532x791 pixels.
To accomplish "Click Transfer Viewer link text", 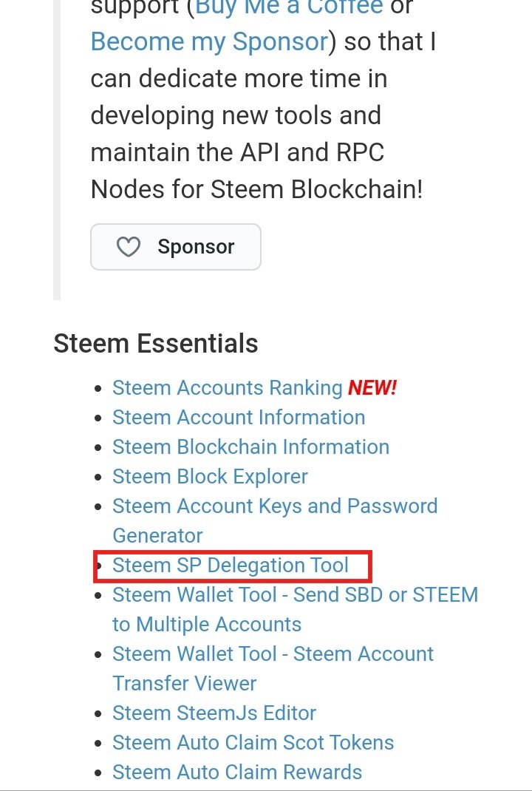I will pyautogui.click(x=184, y=684).
